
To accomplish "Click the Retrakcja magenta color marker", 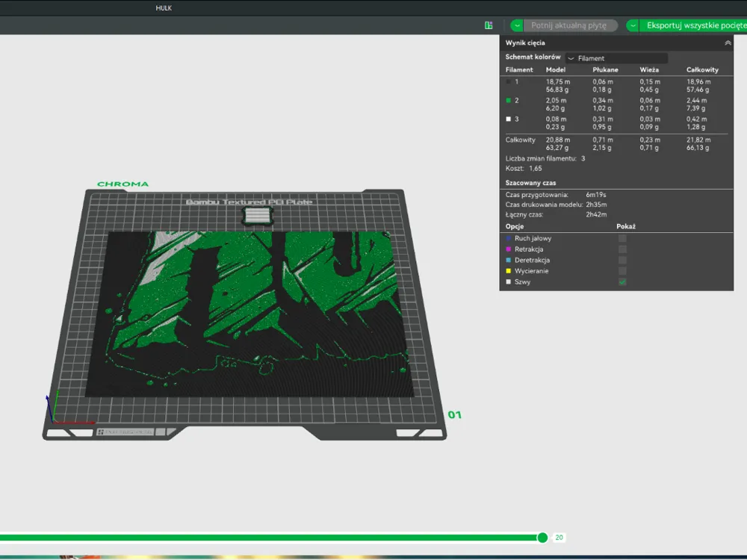I will click(508, 249).
